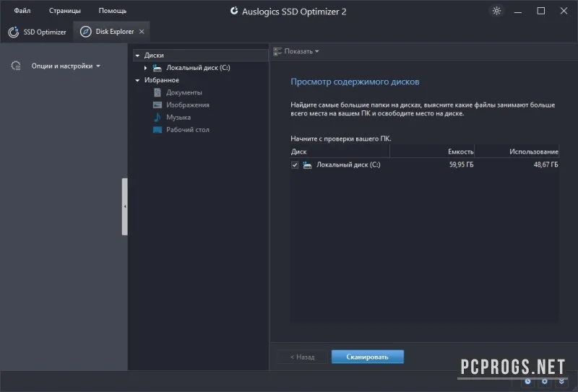Image resolution: width=578 pixels, height=392 pixels.
Task: Minimize the Auslogics SSD Optimizer window
Action: [x=518, y=11]
